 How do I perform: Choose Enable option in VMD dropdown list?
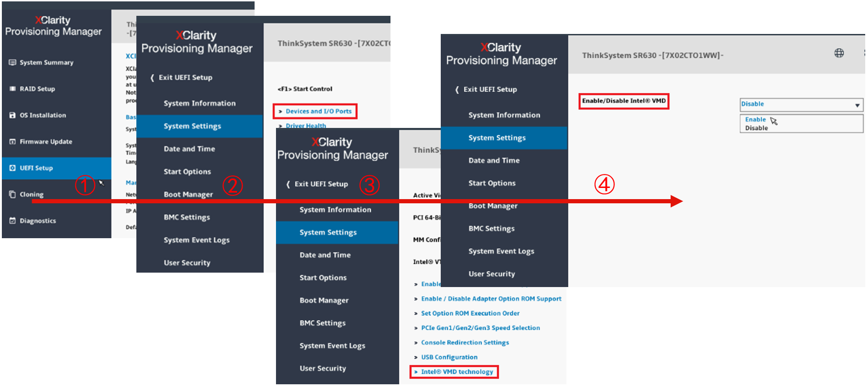click(x=755, y=120)
